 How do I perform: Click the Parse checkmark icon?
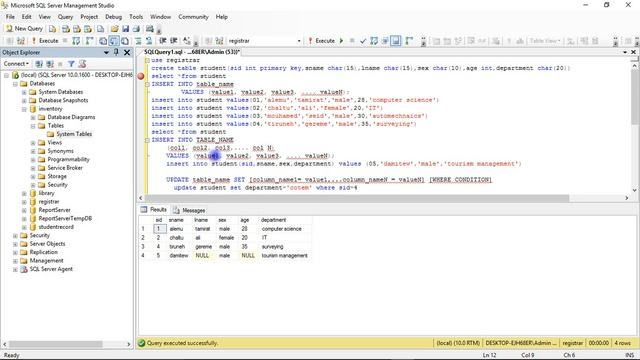[x=362, y=41]
